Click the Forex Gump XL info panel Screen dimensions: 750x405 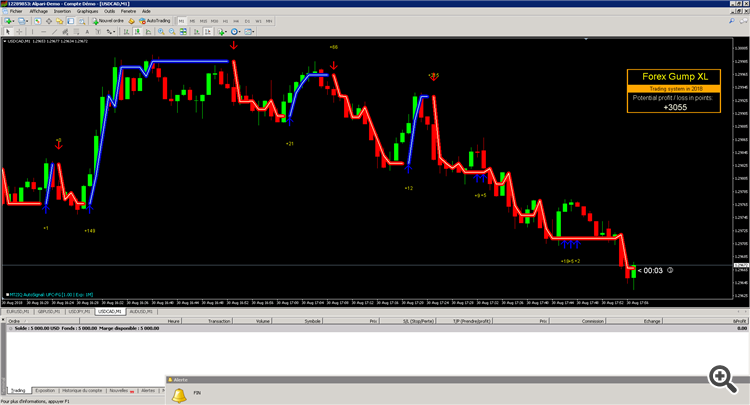click(x=673, y=91)
